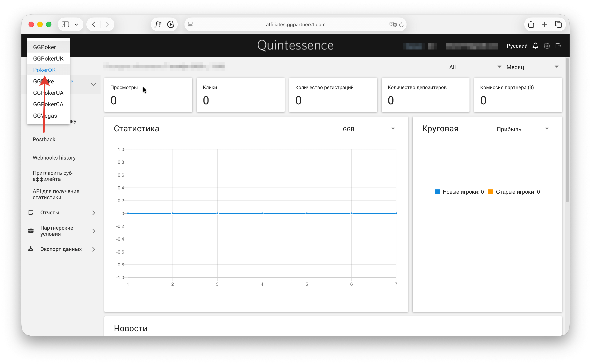The image size is (591, 364).
Task: Select GGPokerUK from the brand list
Action: tap(48, 58)
